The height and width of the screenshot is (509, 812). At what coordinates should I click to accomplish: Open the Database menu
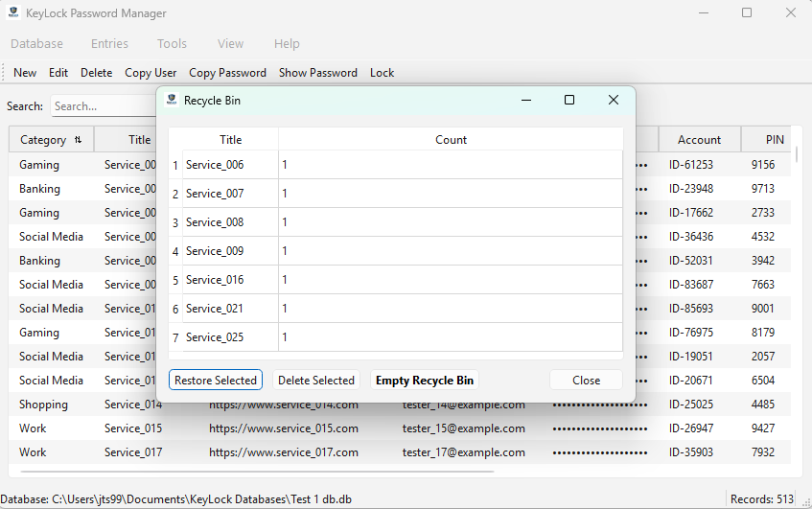point(36,44)
